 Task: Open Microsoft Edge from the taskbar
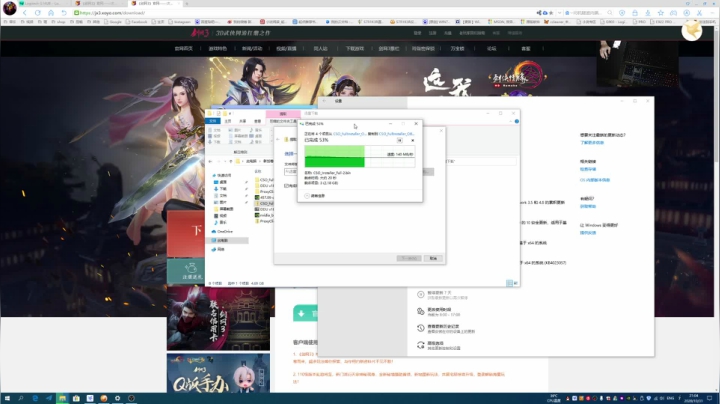[x=35, y=398]
